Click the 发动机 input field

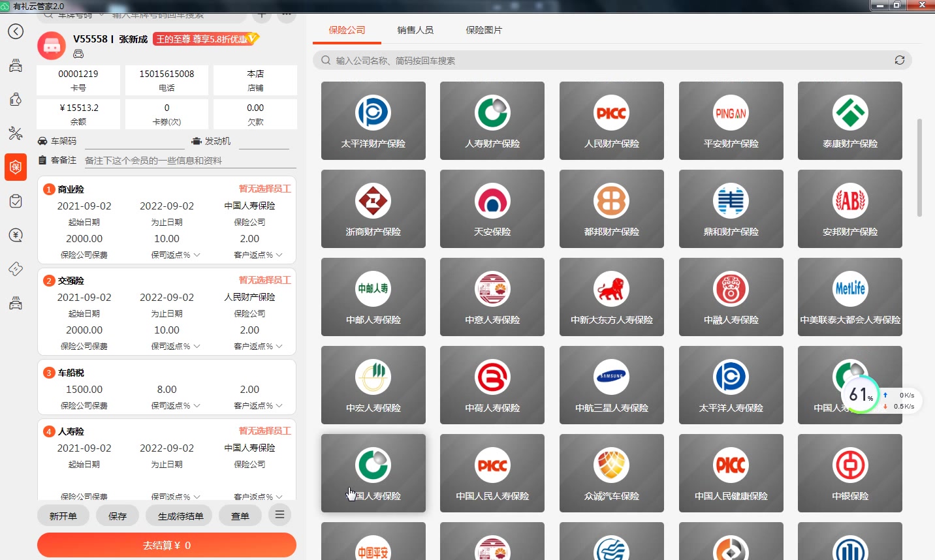264,141
